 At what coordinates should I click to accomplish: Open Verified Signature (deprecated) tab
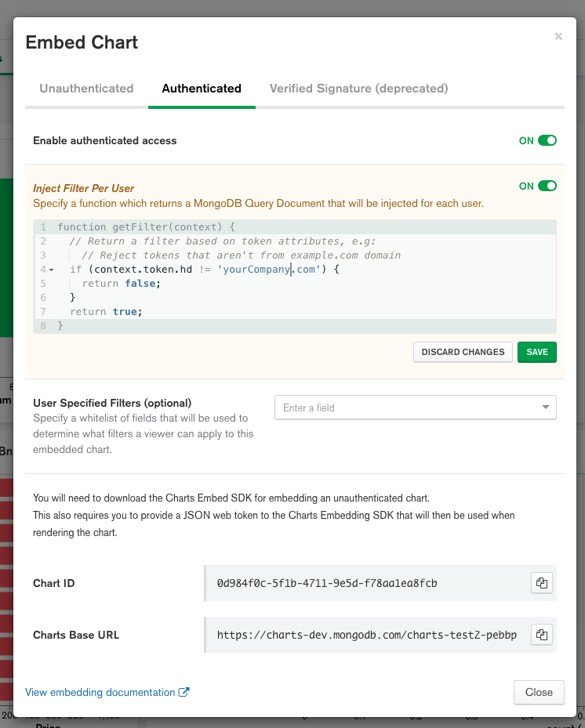(358, 89)
